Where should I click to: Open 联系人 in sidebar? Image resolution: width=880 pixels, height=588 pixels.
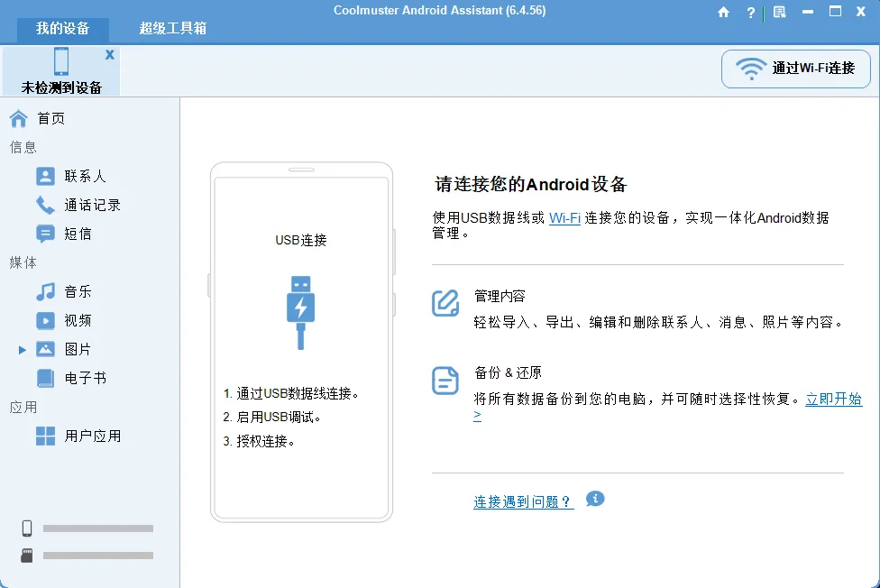coord(85,177)
